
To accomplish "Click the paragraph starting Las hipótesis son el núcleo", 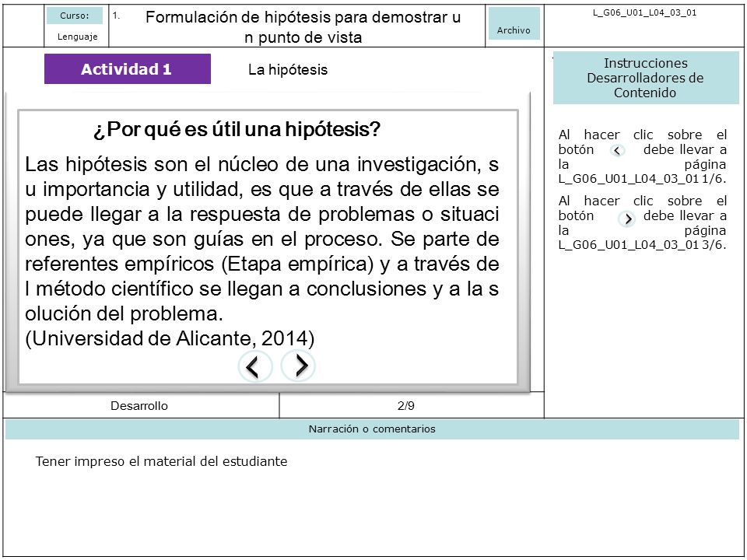I will click(262, 239).
